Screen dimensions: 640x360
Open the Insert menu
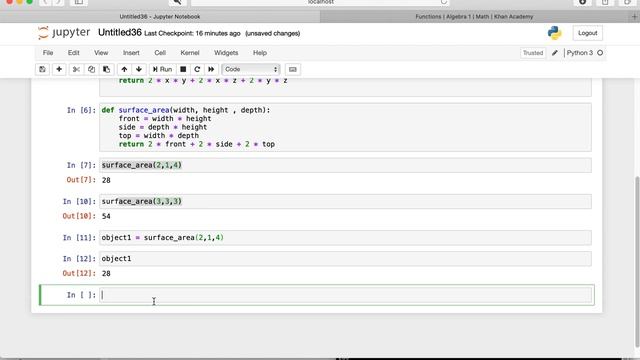131,53
